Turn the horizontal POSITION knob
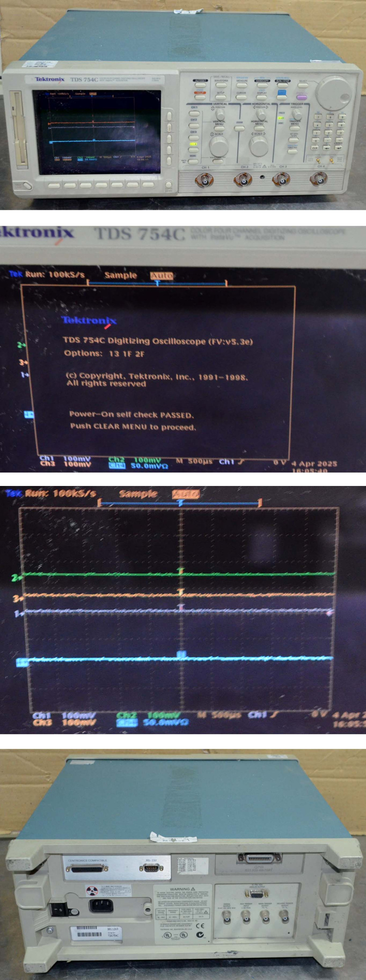The image size is (366, 980). click(261, 114)
